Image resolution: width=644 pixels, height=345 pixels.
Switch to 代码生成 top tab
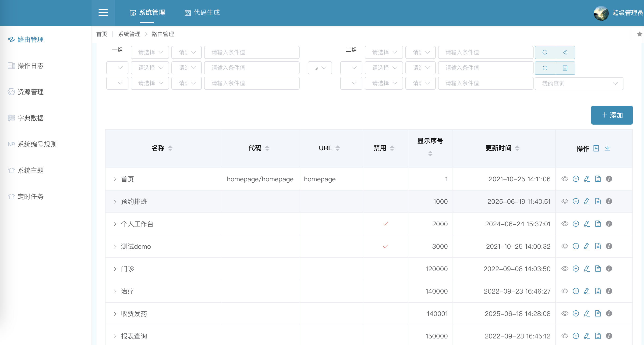click(x=202, y=13)
